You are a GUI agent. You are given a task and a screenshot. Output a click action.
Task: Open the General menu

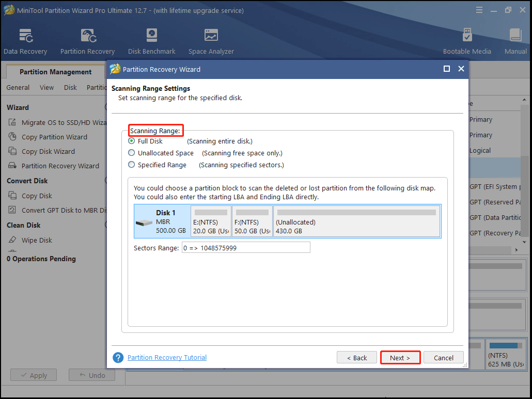[18, 87]
